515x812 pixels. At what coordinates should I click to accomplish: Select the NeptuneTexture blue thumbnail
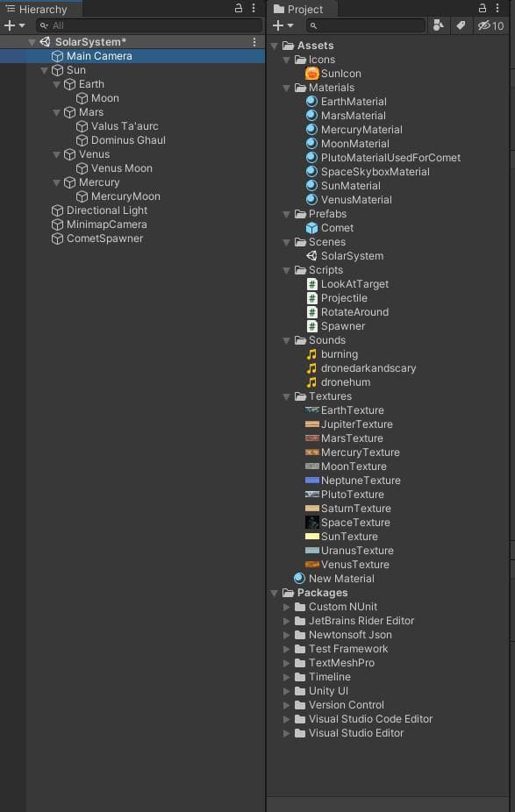pos(312,480)
